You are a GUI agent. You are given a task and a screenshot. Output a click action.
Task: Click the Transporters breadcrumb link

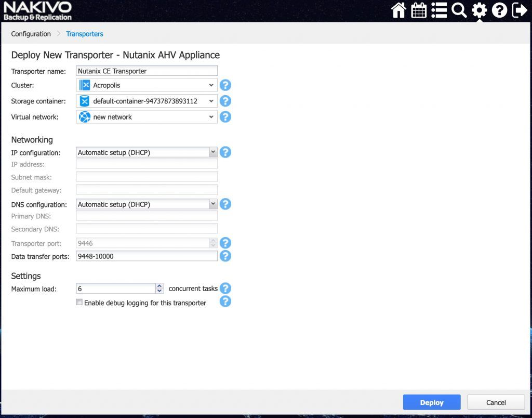point(85,34)
